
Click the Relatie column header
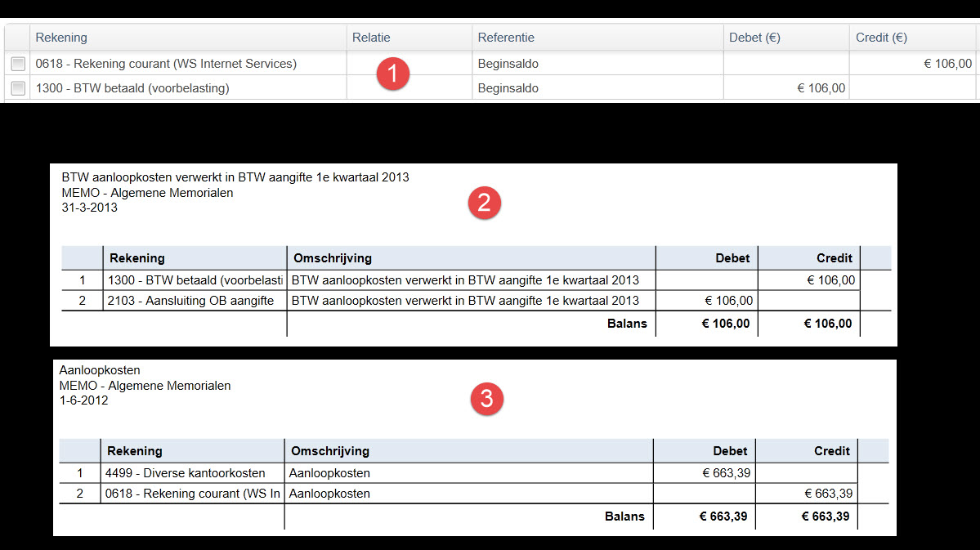pos(371,38)
